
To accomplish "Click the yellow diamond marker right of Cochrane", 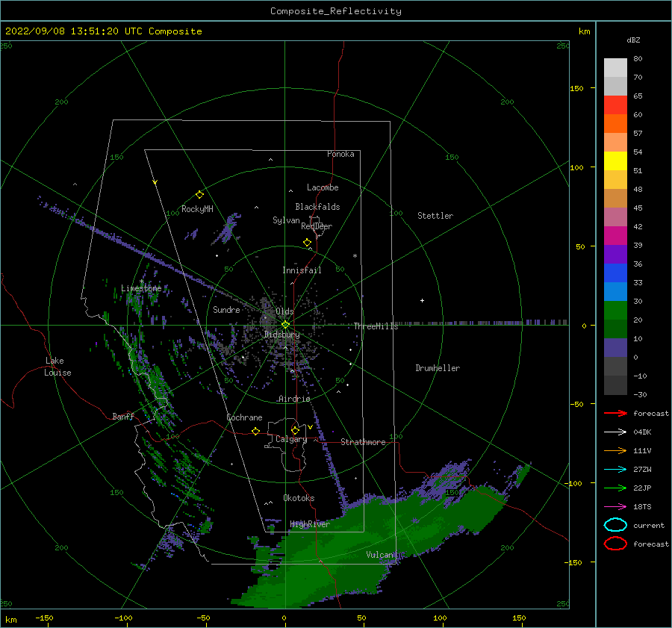I will (x=255, y=431).
